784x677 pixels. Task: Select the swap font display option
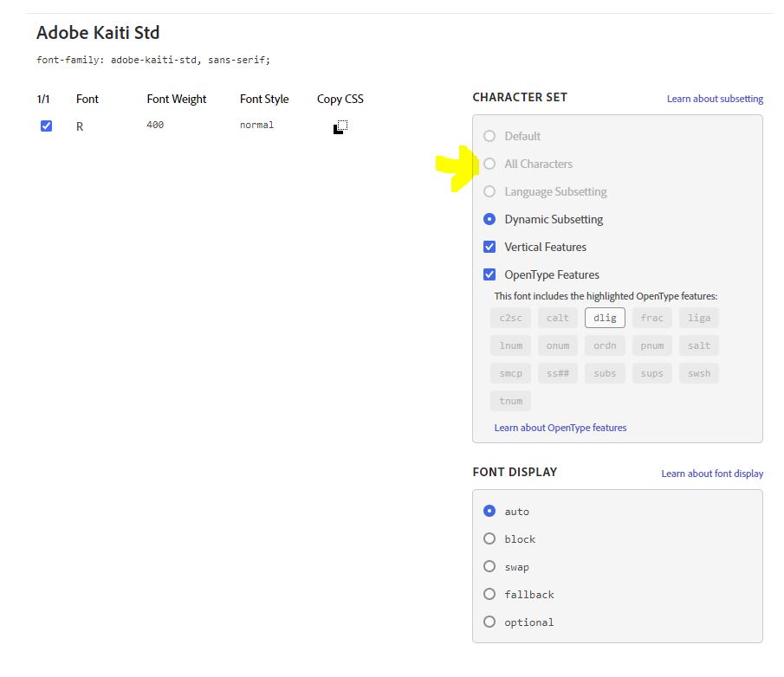(489, 566)
